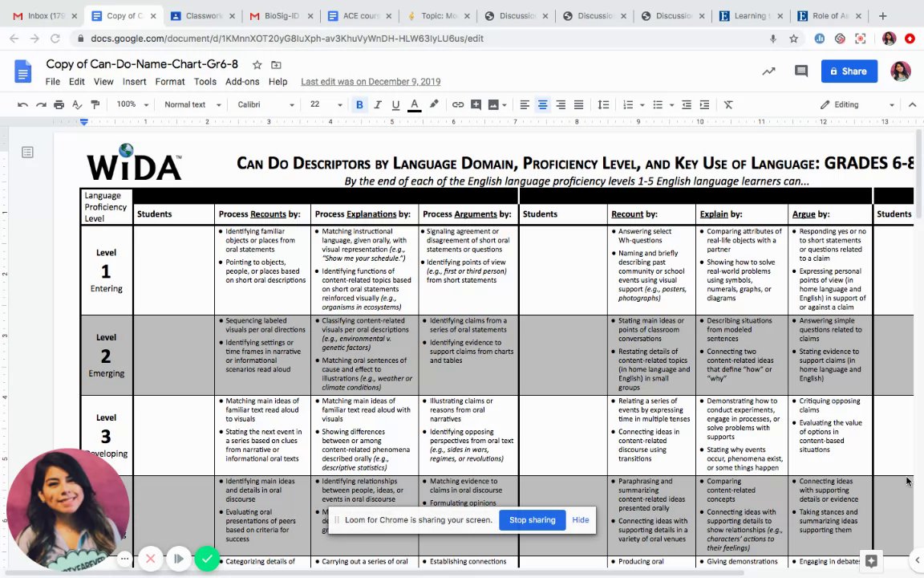924x578 pixels.
Task: Expand the Insert image dropdown arrow
Action: (x=505, y=105)
